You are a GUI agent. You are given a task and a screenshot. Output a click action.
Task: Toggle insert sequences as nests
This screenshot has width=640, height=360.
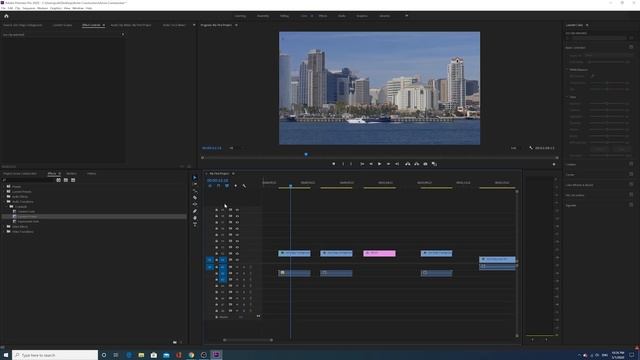point(210,186)
